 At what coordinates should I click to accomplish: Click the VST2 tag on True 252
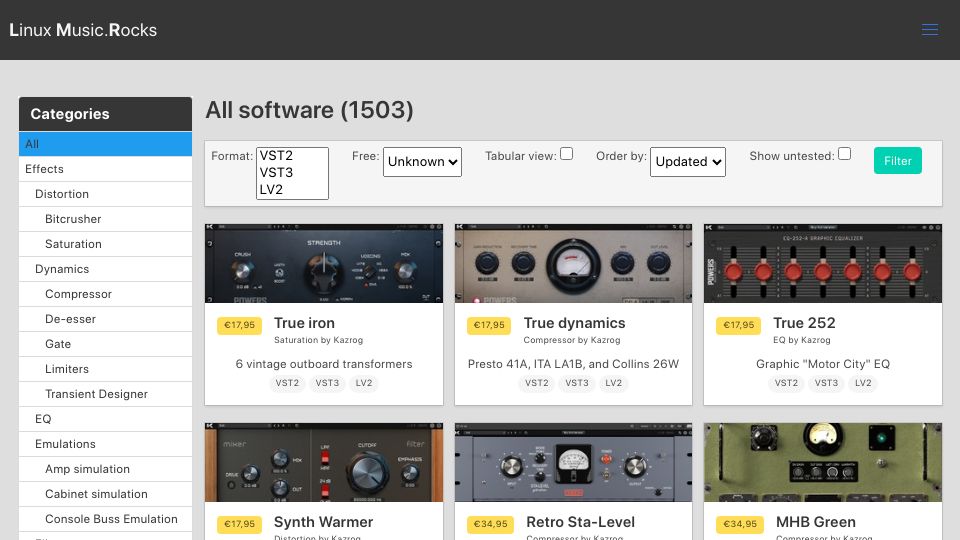[x=786, y=383]
